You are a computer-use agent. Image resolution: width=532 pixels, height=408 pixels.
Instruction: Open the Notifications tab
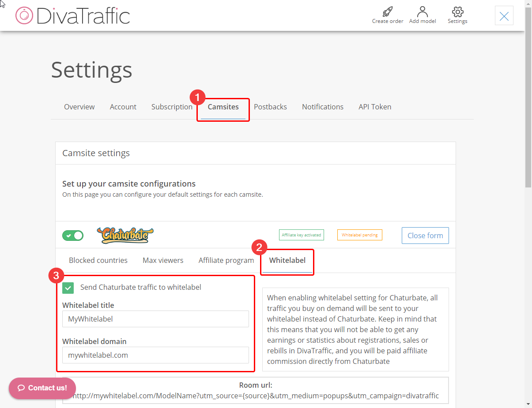pyautogui.click(x=323, y=107)
